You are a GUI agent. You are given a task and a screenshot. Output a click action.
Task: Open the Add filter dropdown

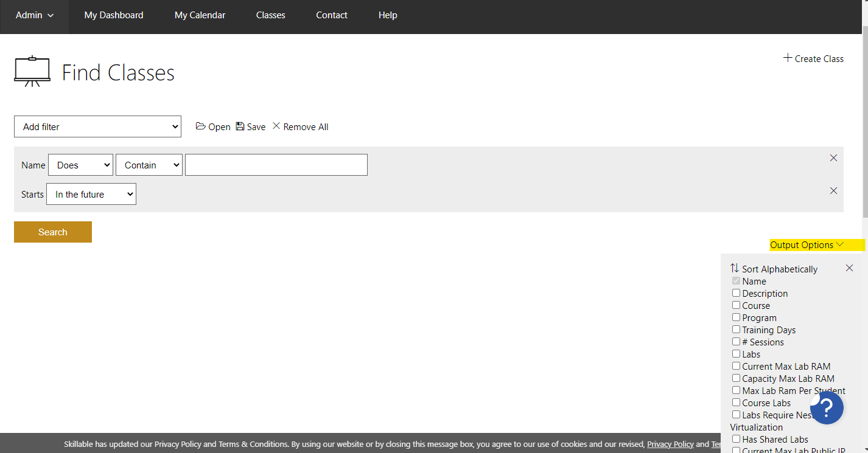(97, 126)
